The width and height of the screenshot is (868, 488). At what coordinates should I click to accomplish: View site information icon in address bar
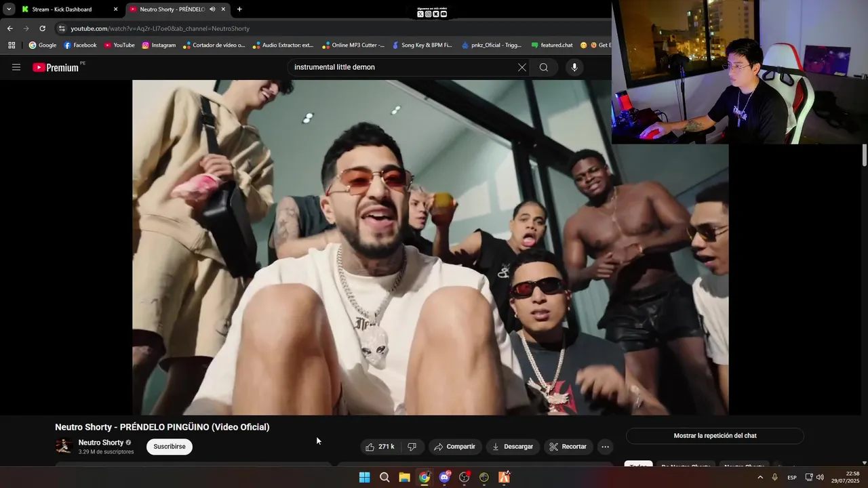tap(62, 28)
